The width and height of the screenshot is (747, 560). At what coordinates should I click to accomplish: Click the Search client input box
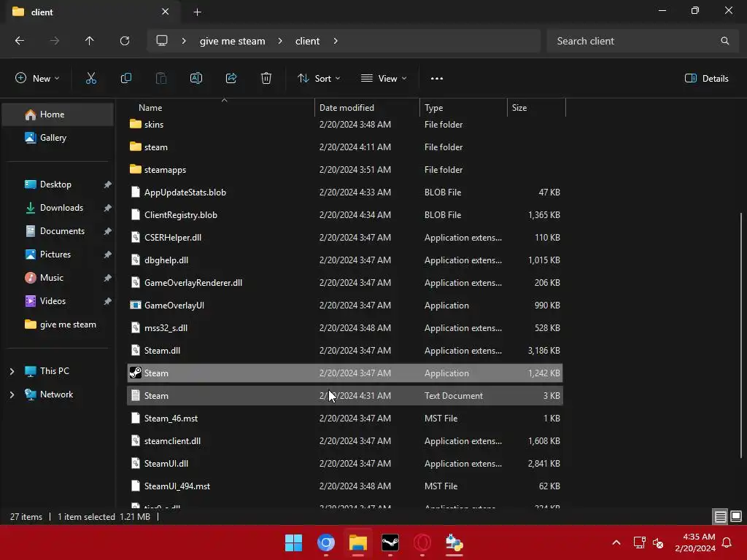641,41
